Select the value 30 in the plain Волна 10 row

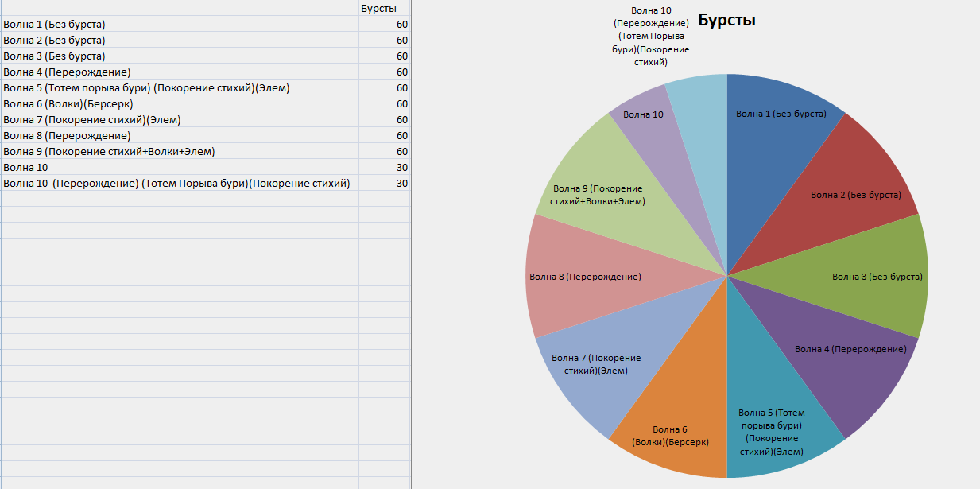[x=385, y=167]
